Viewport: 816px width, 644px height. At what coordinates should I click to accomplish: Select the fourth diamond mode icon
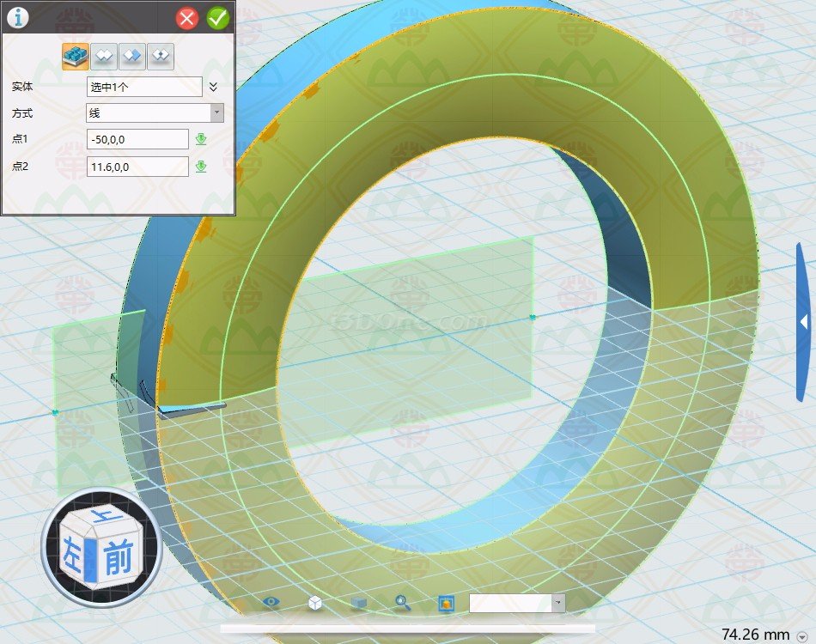tap(161, 57)
